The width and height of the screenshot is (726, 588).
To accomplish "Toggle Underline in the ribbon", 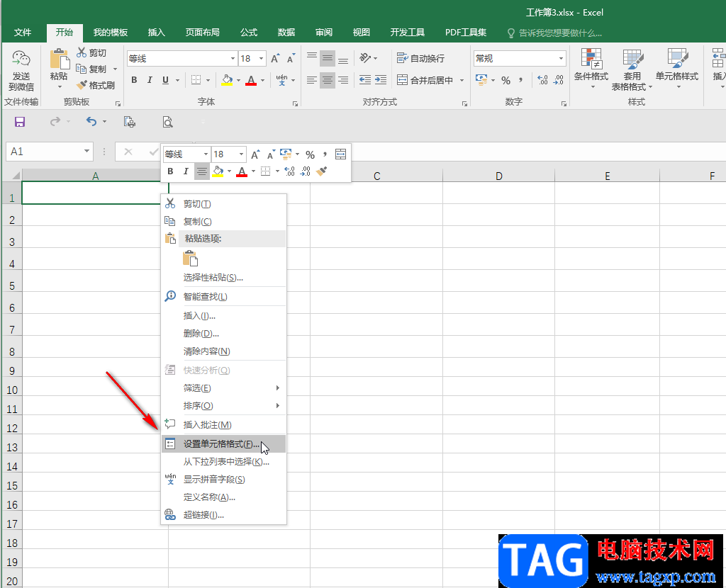I will coord(165,80).
